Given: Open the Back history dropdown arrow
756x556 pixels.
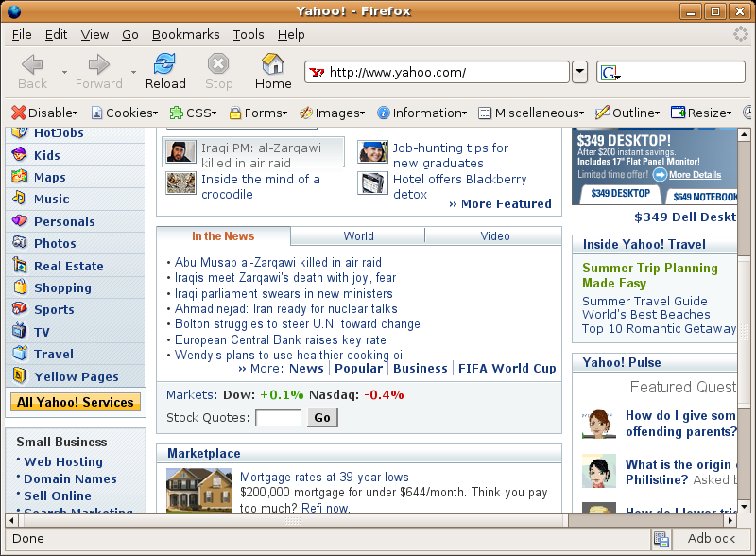Looking at the screenshot, I should pos(64,73).
